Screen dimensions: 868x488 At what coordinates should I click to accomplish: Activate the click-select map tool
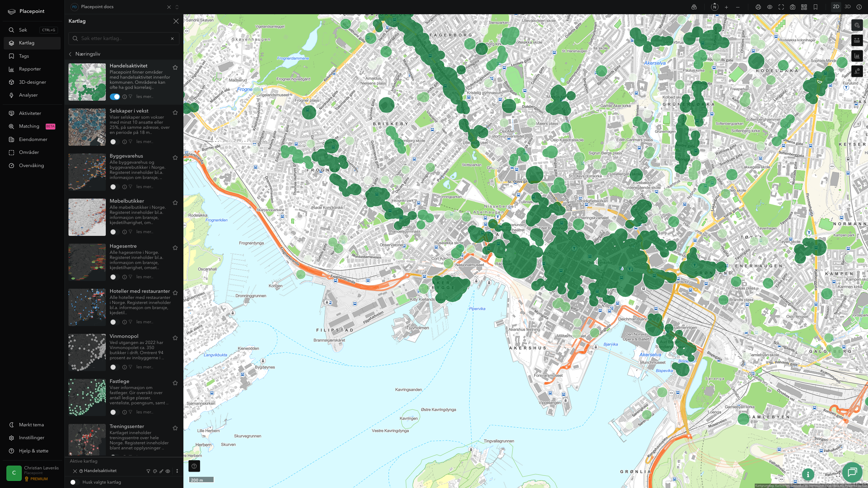pos(857,25)
